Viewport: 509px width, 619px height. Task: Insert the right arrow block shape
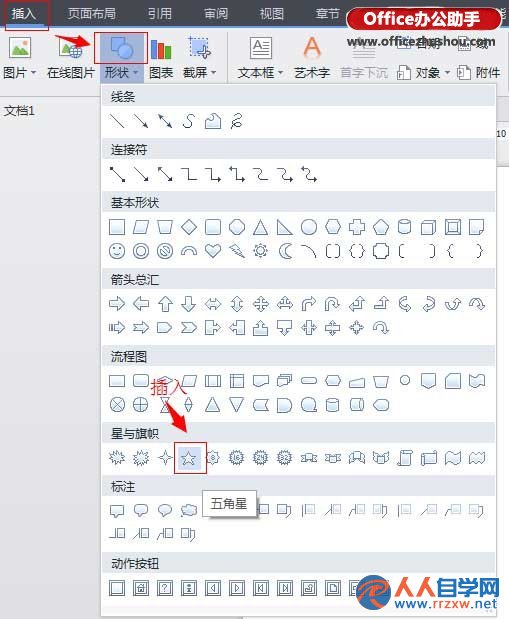point(117,304)
